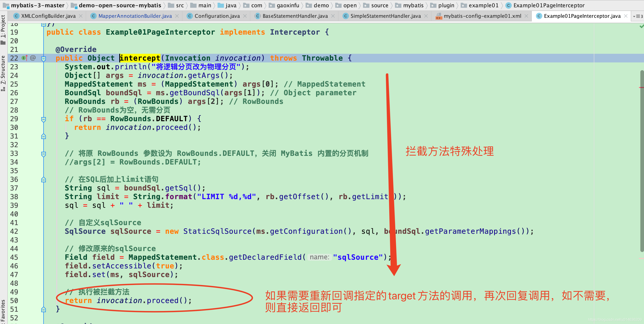The image size is (644, 324).
Task: Click line number 42 in the gutter
Action: (14, 231)
